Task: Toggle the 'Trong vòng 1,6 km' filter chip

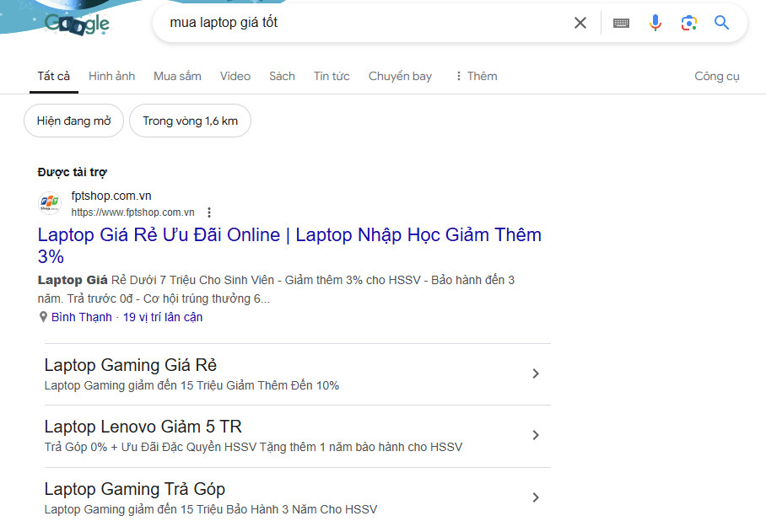Action: pyautogui.click(x=190, y=121)
